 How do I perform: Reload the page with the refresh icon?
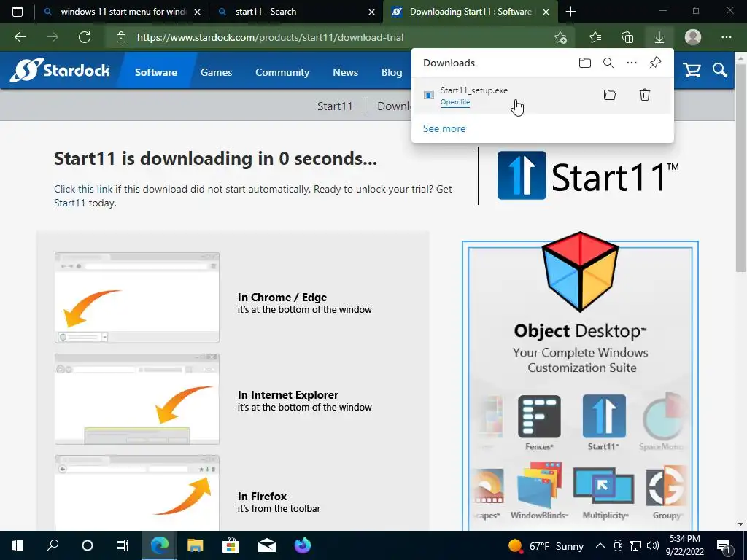point(85,37)
